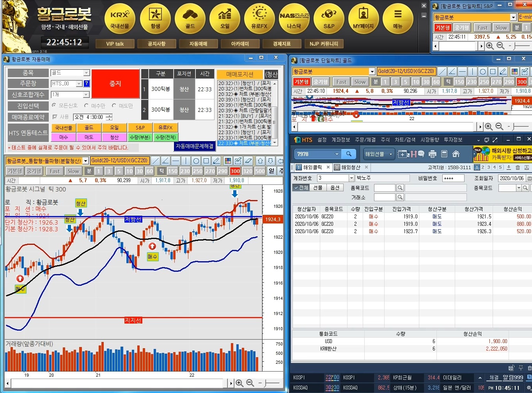Click VIP talk button
The height and width of the screenshot is (393, 532).
coord(115,44)
